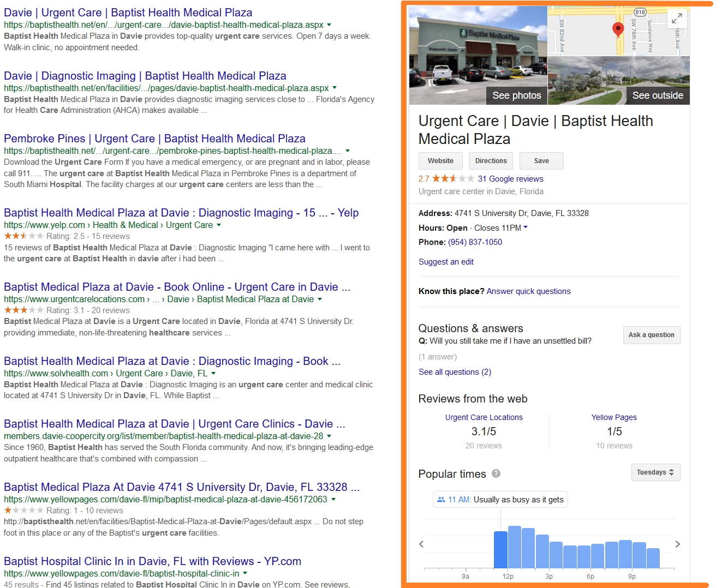This screenshot has width=716, height=588.
Task: Open Baptist Medical Plaza At Davie 4741 result
Action: (182, 487)
